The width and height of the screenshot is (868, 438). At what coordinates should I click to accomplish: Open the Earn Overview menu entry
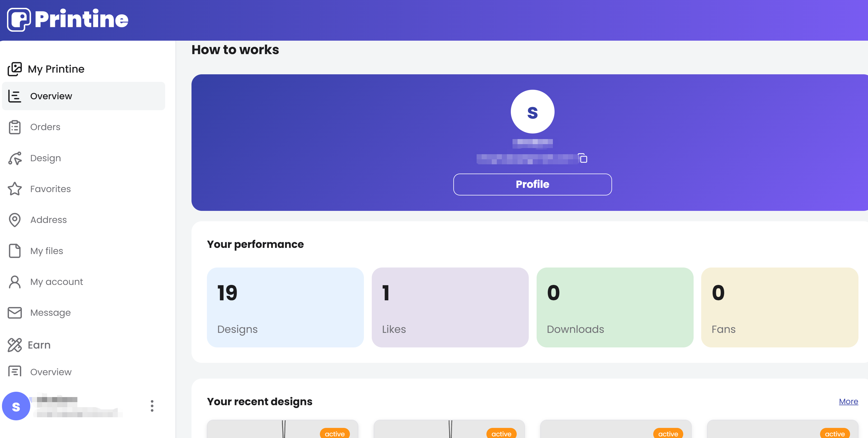pos(50,372)
